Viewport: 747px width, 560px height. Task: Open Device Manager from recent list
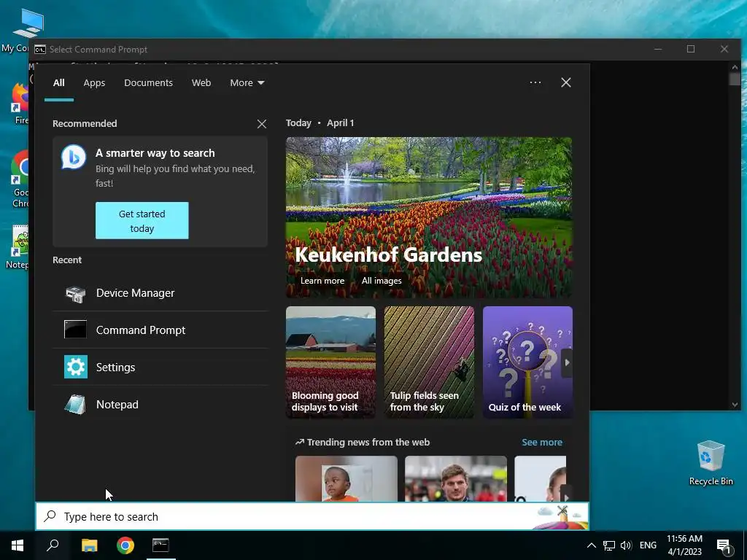(x=160, y=293)
